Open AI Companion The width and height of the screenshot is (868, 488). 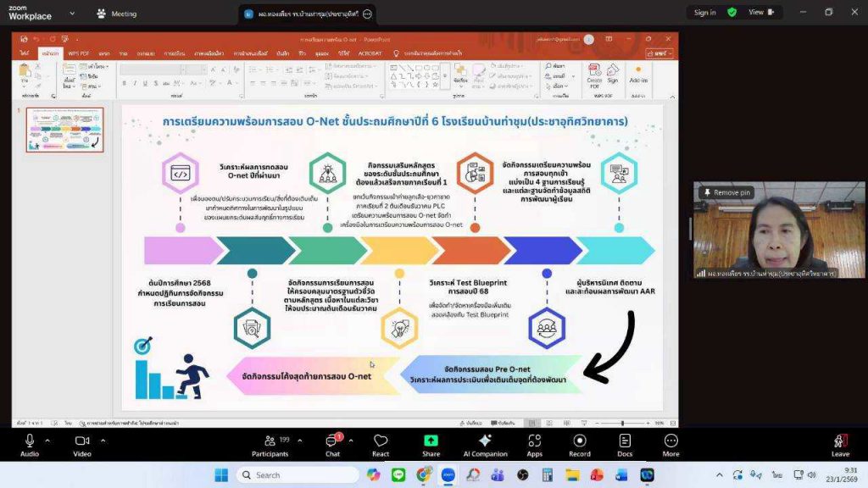485,444
